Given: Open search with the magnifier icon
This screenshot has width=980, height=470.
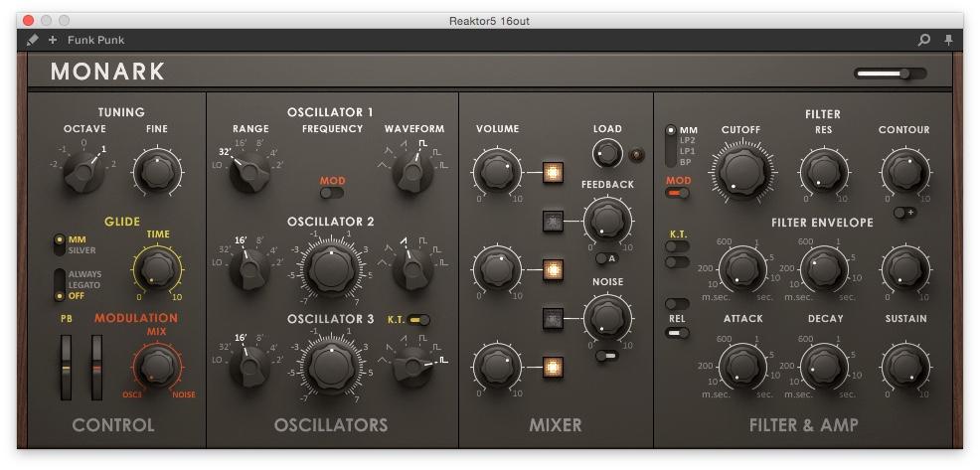Looking at the screenshot, I should (923, 40).
